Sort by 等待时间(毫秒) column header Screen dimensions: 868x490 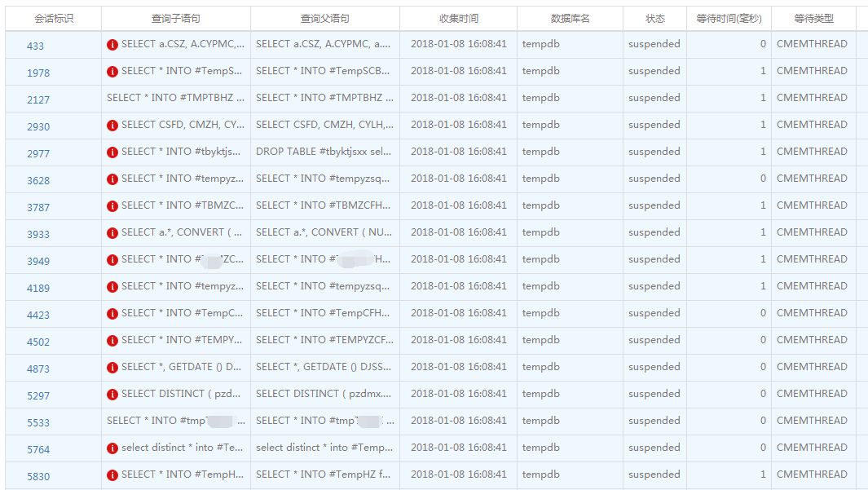tap(729, 19)
